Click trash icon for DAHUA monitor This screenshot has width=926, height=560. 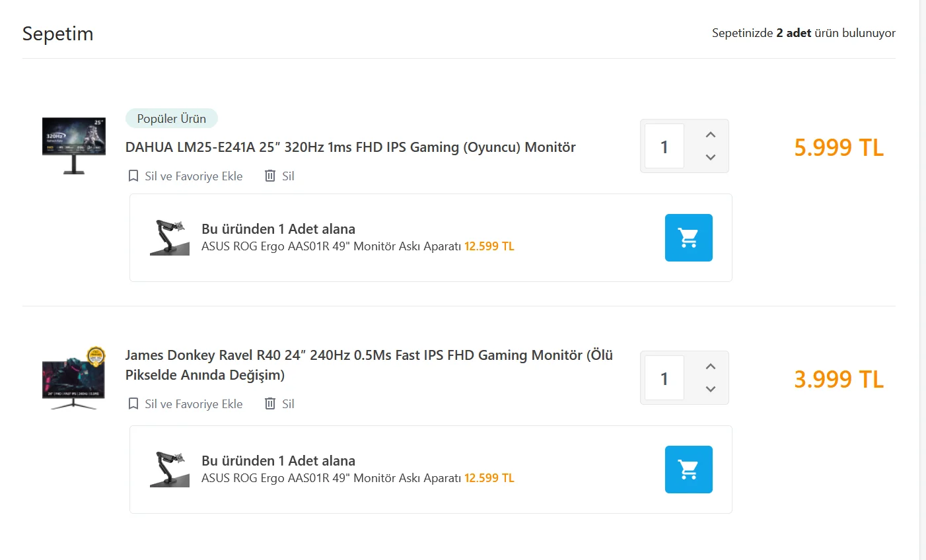pos(269,176)
